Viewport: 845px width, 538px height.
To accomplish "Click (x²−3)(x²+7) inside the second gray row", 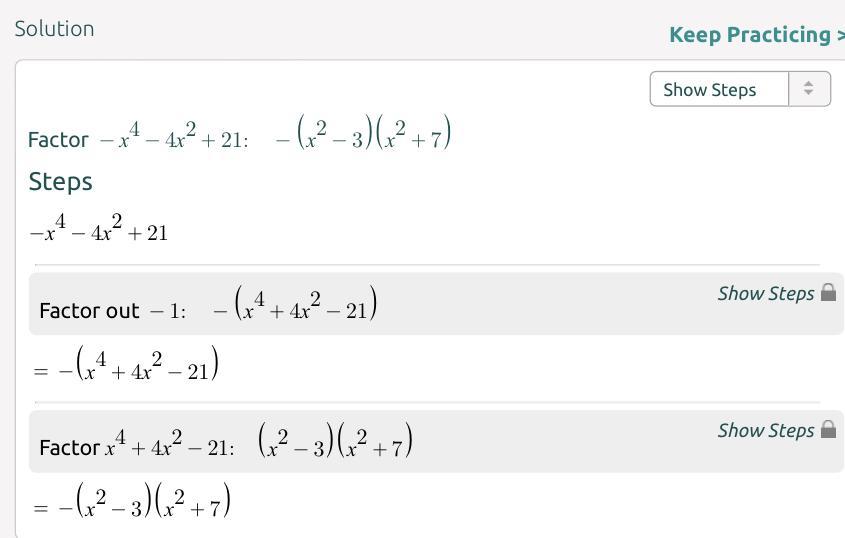I will pos(335,442).
